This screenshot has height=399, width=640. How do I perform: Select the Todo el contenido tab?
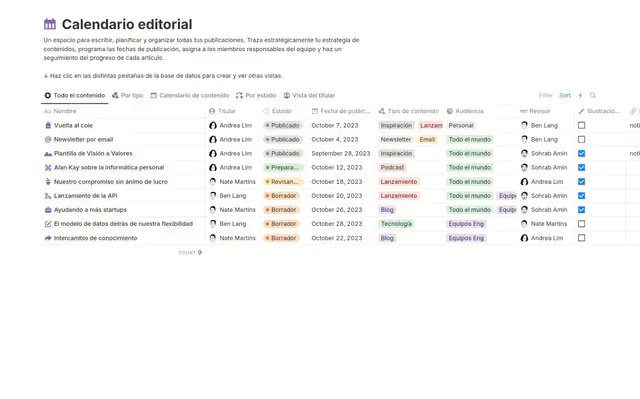[x=75, y=95]
